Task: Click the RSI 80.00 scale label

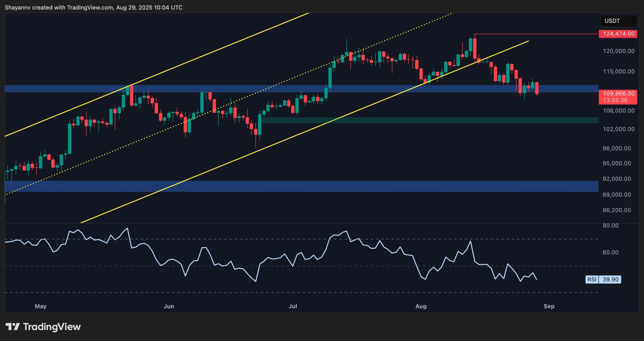Action: pyautogui.click(x=610, y=226)
